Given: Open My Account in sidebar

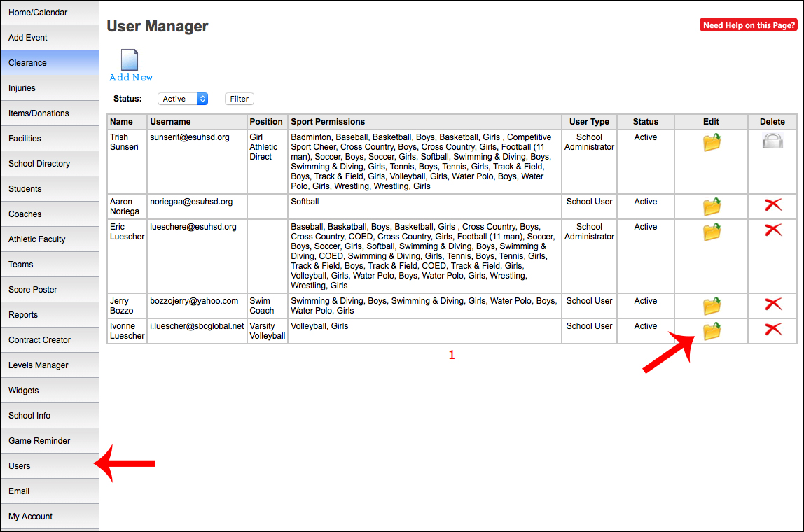Looking at the screenshot, I should [x=50, y=516].
